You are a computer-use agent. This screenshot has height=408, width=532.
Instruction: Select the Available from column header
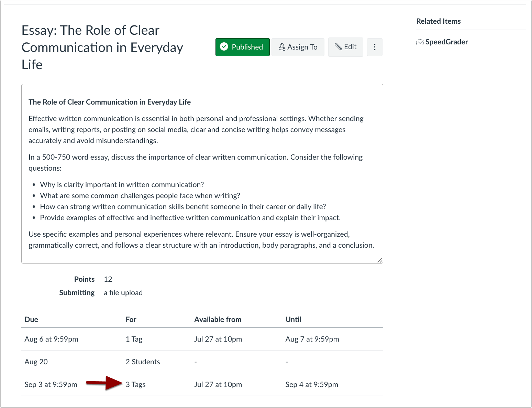pos(218,319)
